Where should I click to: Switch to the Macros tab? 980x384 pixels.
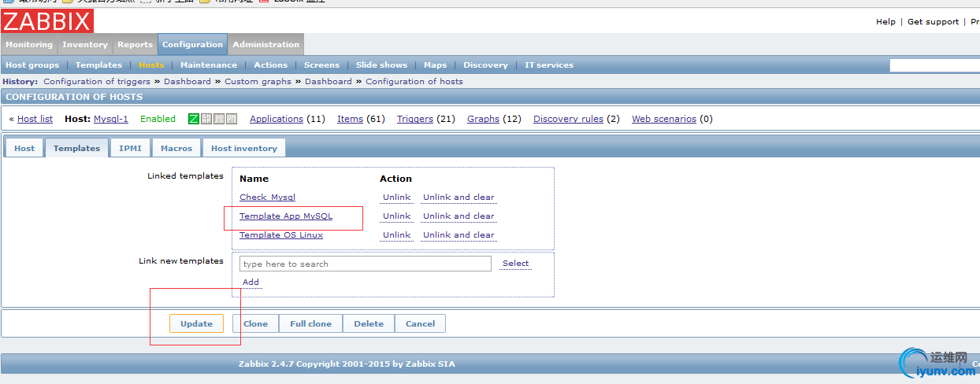coord(176,148)
